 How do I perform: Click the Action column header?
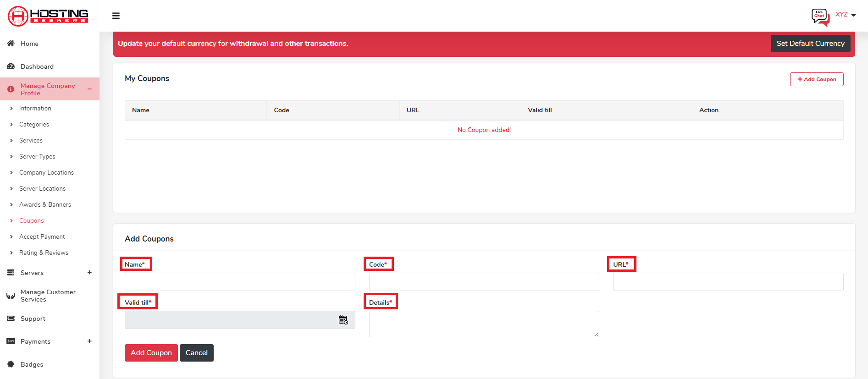pos(709,110)
